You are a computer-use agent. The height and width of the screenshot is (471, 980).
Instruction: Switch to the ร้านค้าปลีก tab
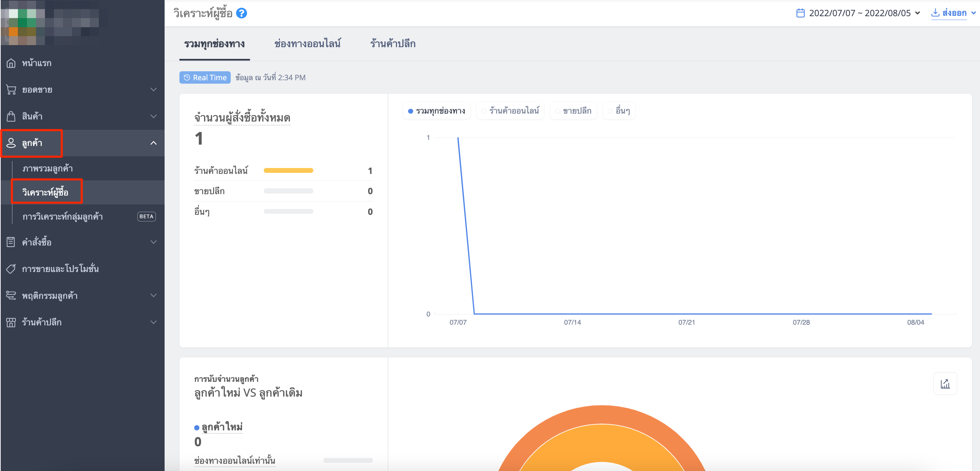tap(393, 44)
